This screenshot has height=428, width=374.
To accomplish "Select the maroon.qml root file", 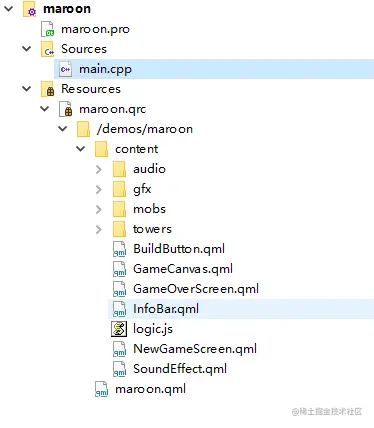I will click(x=150, y=389).
